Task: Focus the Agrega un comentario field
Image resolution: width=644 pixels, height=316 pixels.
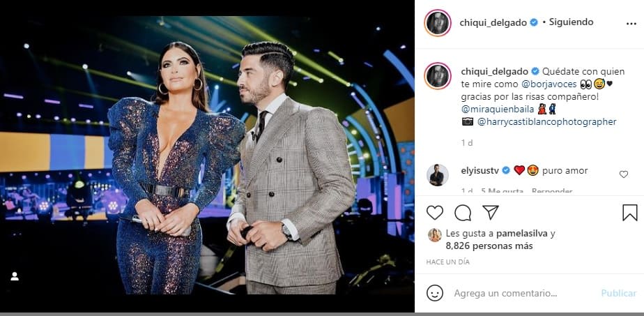Action: pyautogui.click(x=505, y=294)
